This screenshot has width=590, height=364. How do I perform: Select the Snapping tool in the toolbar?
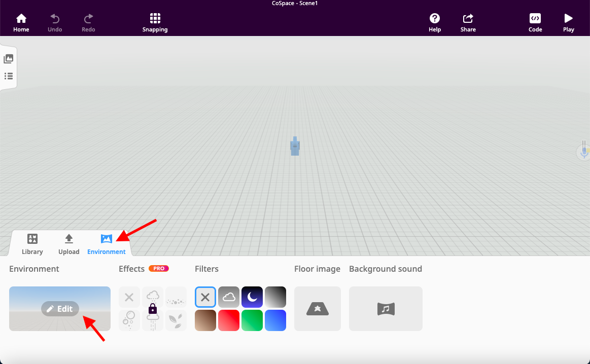click(155, 22)
